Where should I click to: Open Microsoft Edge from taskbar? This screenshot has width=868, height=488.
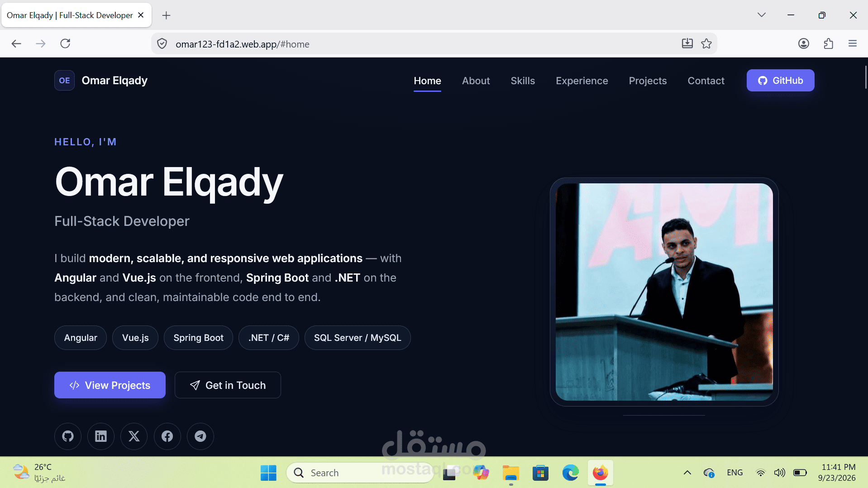[570, 473]
